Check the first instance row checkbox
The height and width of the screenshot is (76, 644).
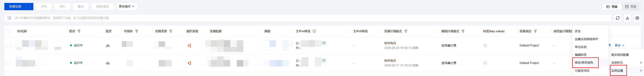coord(9,46)
